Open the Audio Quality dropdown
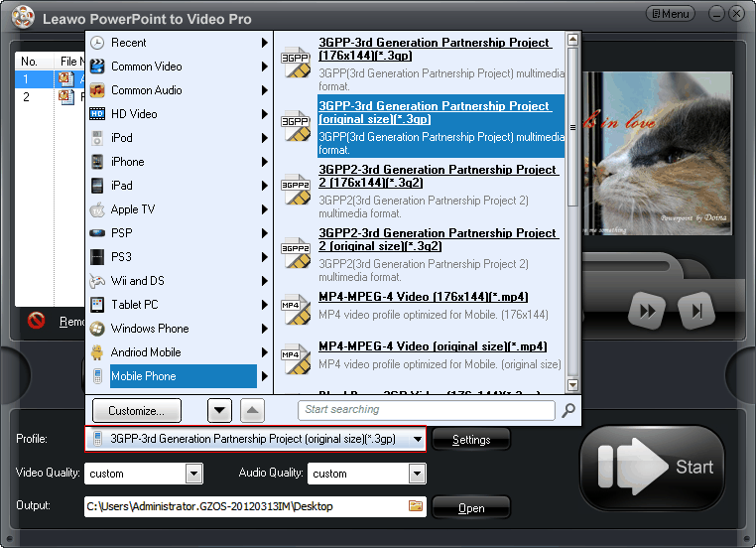This screenshot has height=548, width=756. (x=417, y=474)
